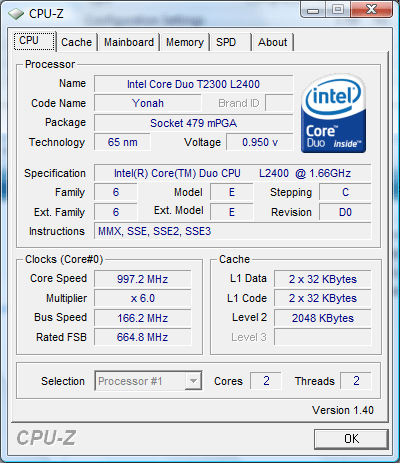Image resolution: width=400 pixels, height=463 pixels.
Task: Click the Level 2 value 2048 KBytes
Action: click(x=323, y=318)
